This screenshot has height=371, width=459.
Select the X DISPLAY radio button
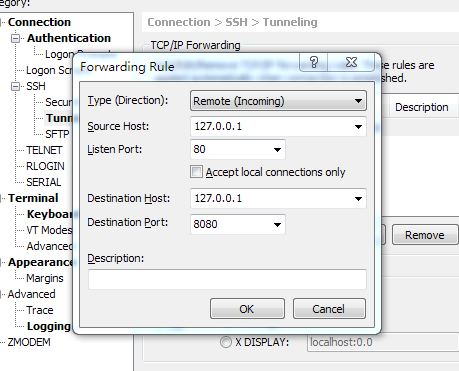tap(226, 342)
